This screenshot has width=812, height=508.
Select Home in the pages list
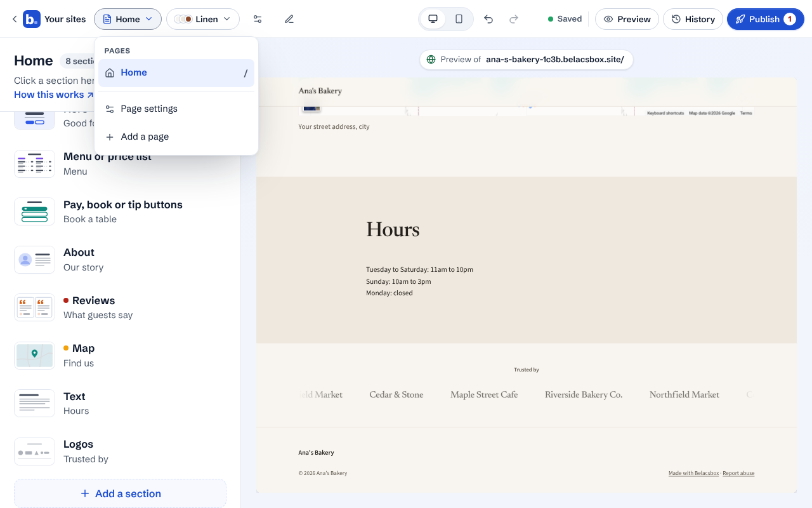(x=176, y=73)
